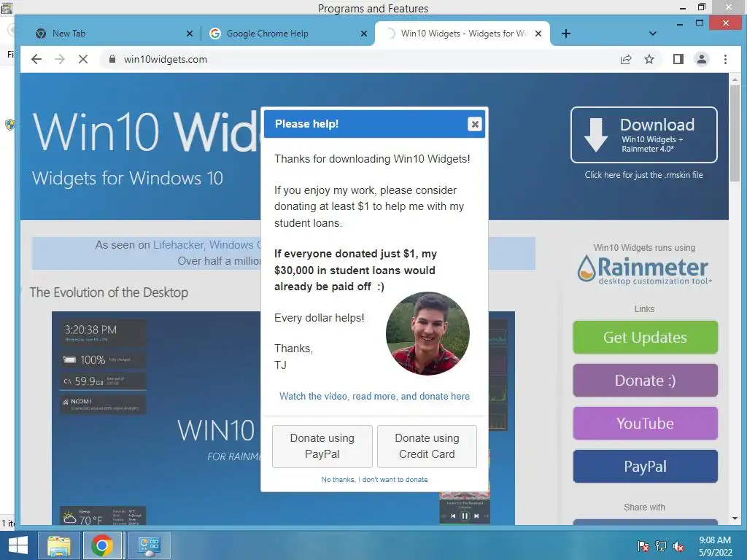The width and height of the screenshot is (747, 560).
Task: Click TJ's round profile photo
Action: 427,333
